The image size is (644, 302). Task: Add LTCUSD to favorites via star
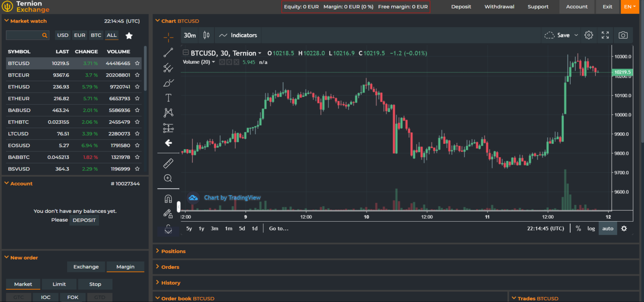pyautogui.click(x=137, y=134)
